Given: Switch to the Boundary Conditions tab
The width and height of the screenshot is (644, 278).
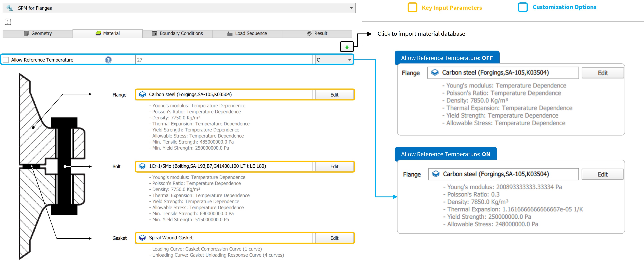Looking at the screenshot, I should (177, 33).
